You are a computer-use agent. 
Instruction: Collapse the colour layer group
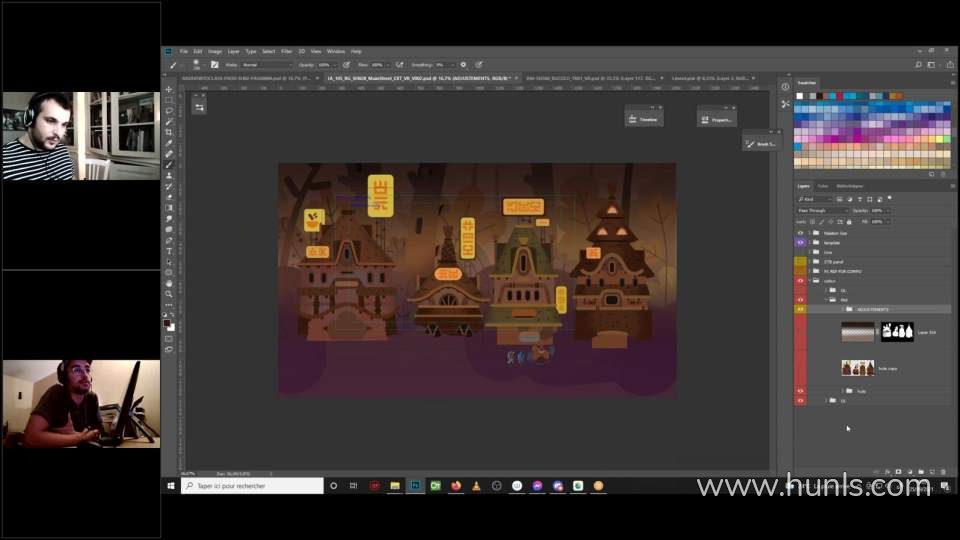(809, 281)
